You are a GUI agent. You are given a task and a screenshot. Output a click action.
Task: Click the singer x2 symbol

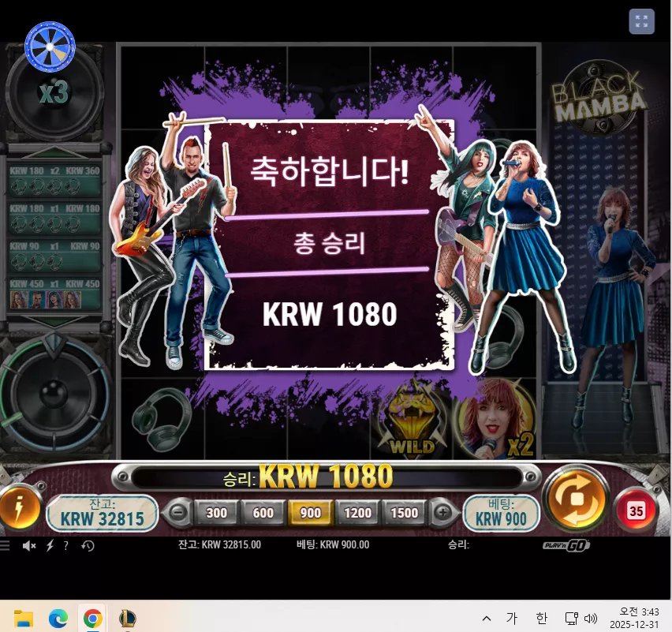pos(495,418)
